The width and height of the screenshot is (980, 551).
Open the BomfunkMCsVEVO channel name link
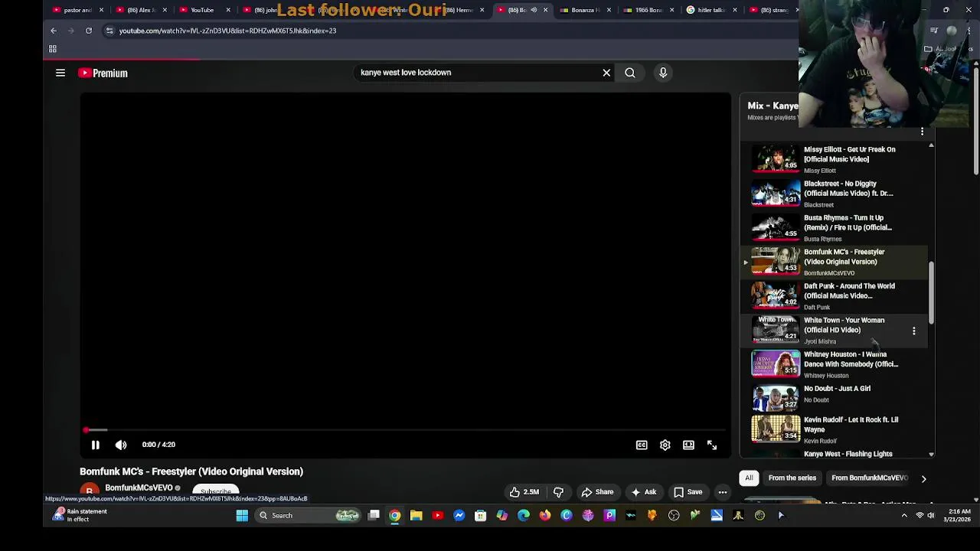click(139, 488)
